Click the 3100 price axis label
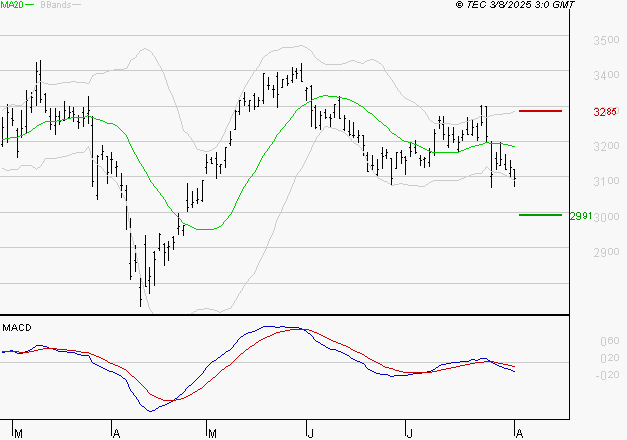This screenshot has height=440, width=627. [x=606, y=181]
